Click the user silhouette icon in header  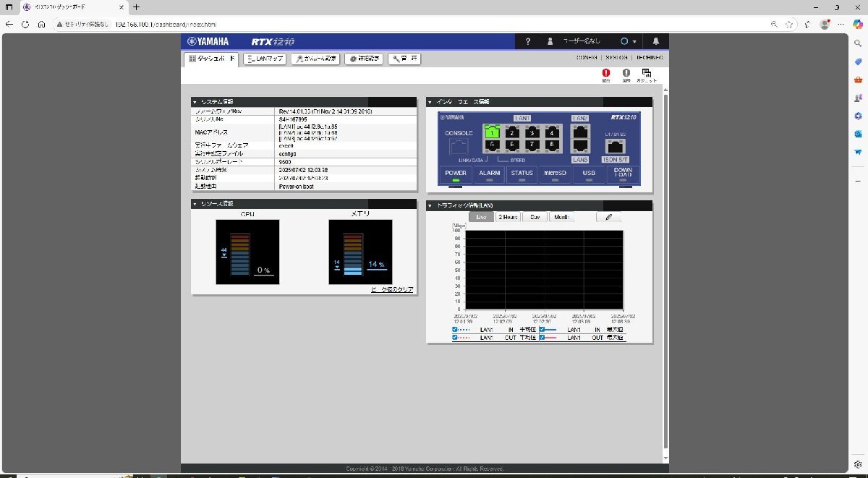550,41
